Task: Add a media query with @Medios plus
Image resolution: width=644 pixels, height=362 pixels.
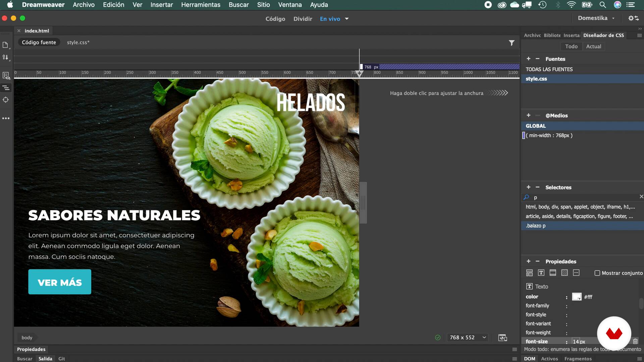Action: (529, 115)
